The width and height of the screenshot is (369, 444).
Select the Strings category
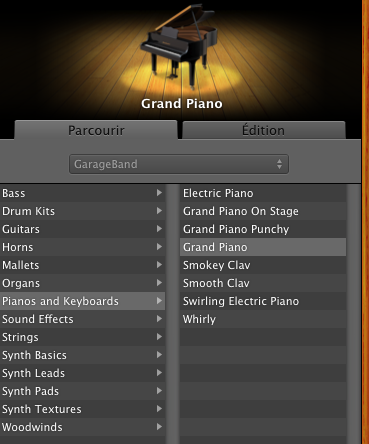pyautogui.click(x=82, y=337)
